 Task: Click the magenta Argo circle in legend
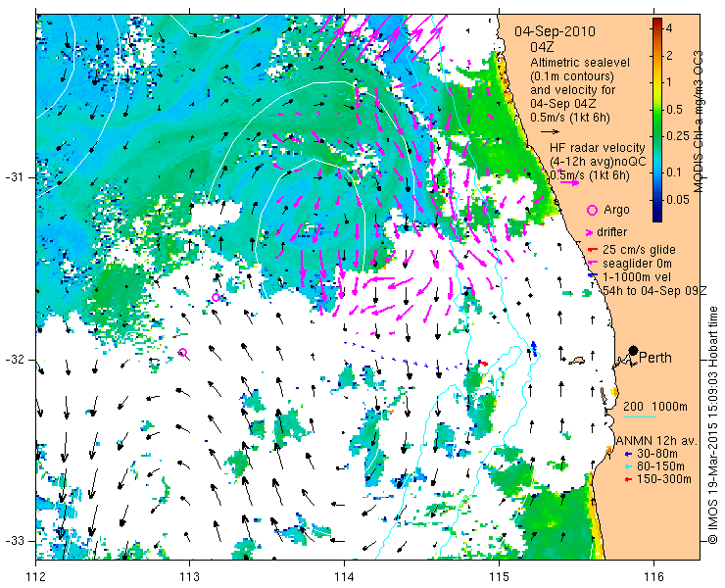pos(592,210)
